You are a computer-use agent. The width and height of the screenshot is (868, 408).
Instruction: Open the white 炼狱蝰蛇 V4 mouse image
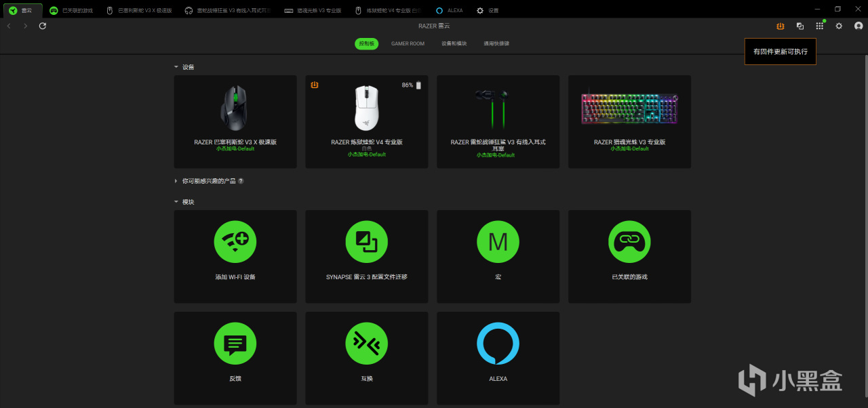click(366, 108)
